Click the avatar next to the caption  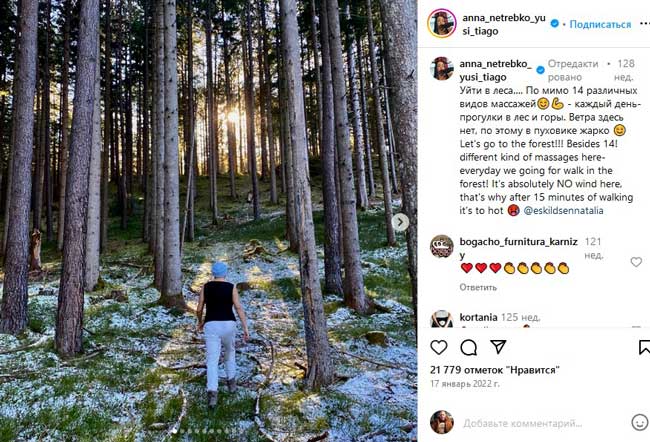(x=441, y=68)
